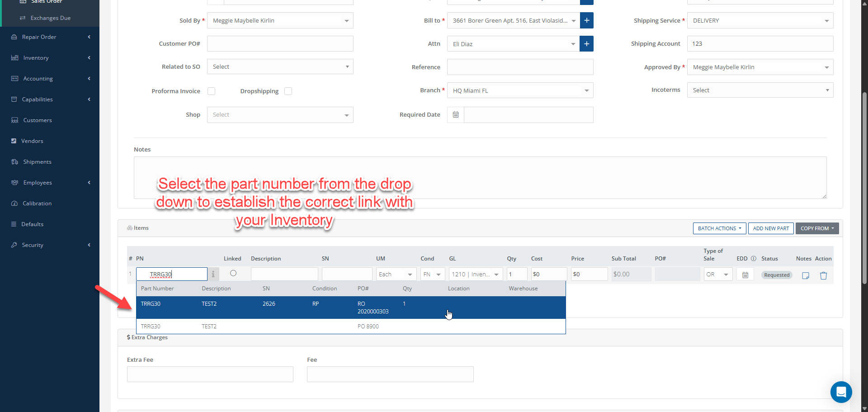Image resolution: width=868 pixels, height=412 pixels.
Task: Expand the Incoterms select dropdown
Action: coord(760,90)
